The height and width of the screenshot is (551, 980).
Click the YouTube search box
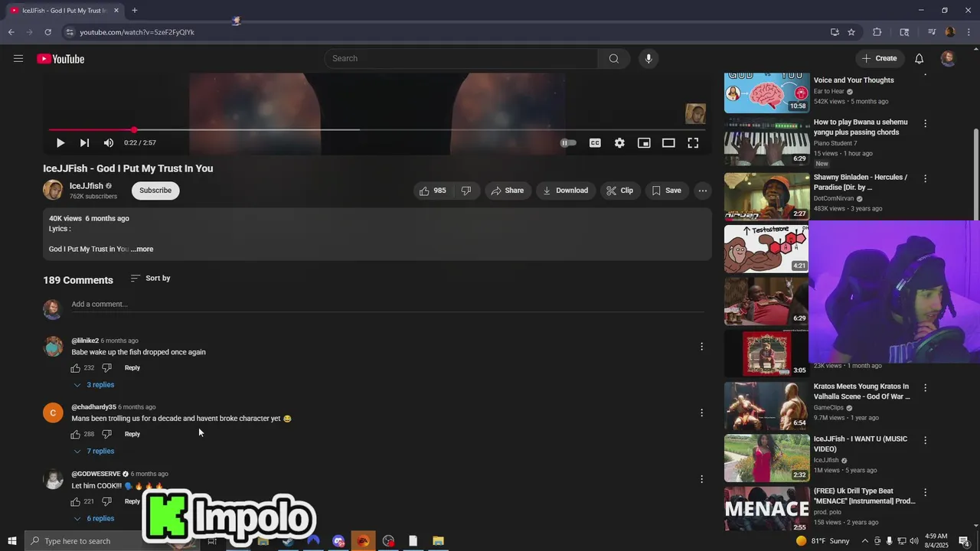pyautogui.click(x=461, y=59)
